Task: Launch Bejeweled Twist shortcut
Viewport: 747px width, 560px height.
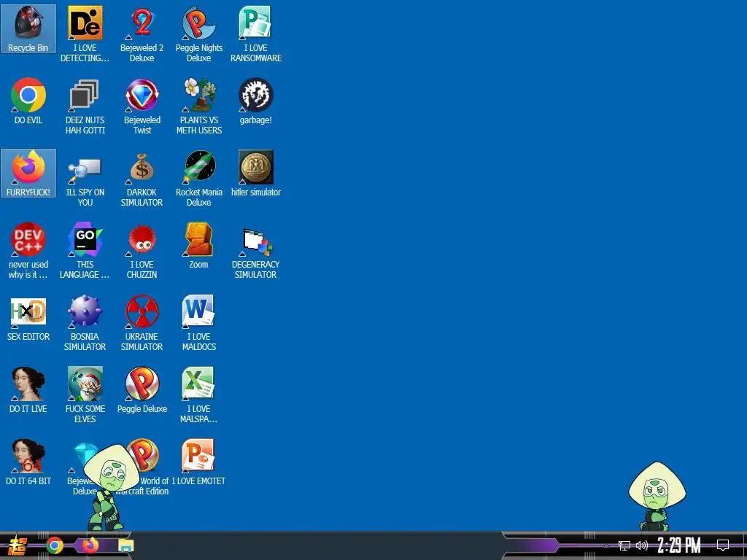Action: [x=142, y=106]
